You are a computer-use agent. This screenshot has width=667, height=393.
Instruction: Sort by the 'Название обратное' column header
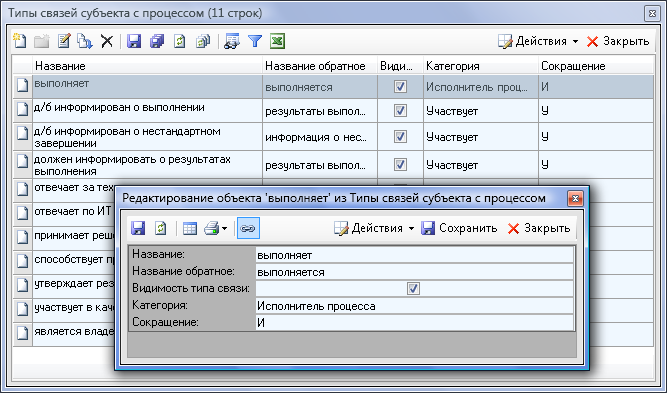(319, 66)
